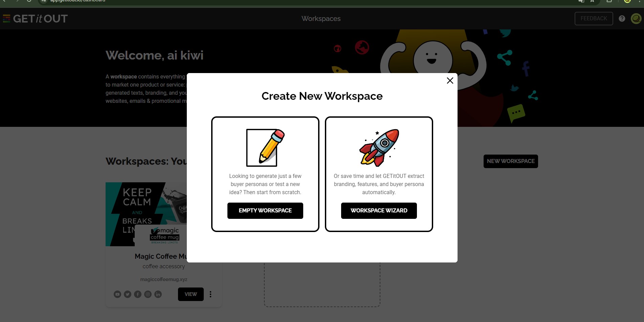The height and width of the screenshot is (322, 644).
Task: Click the EMPTY WORKSPACE button
Action: point(265,211)
